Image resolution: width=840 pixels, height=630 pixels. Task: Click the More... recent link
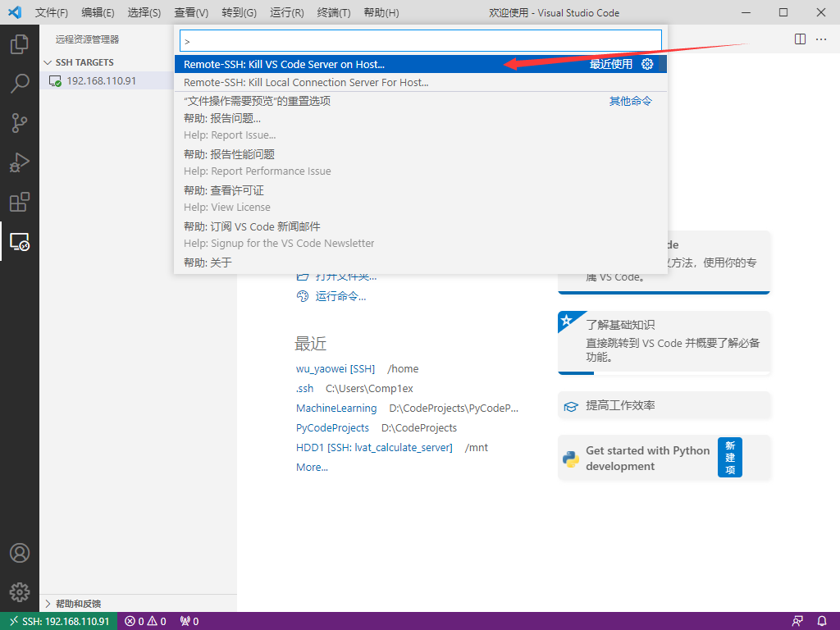coord(312,467)
